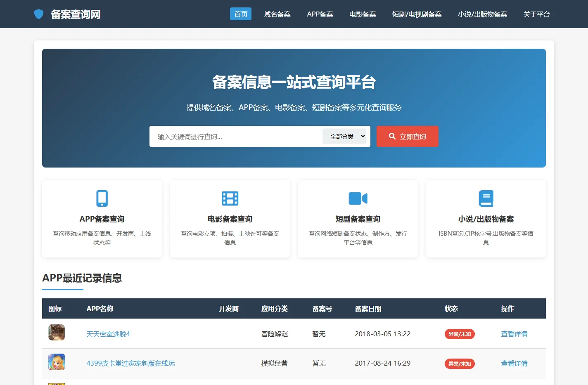Open the 小说/出版物备案 card title
The height and width of the screenshot is (385, 588).
[x=486, y=219]
